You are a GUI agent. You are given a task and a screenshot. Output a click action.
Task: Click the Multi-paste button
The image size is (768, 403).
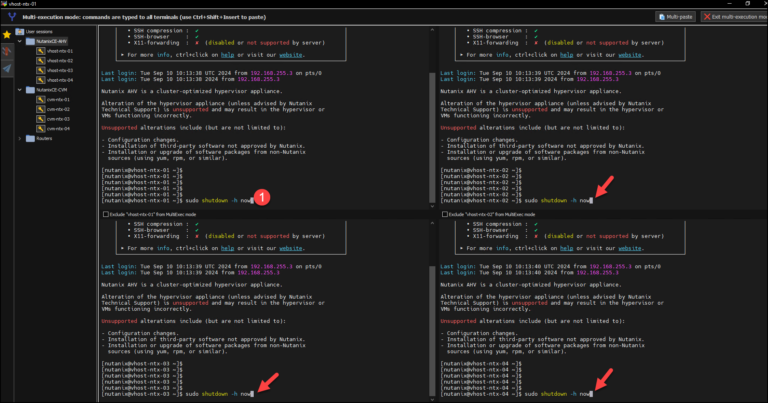click(x=675, y=17)
